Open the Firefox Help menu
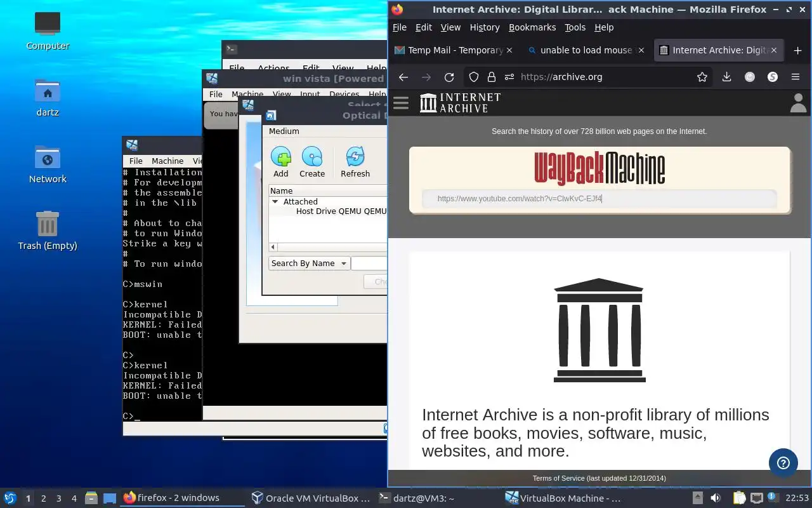The width and height of the screenshot is (812, 508). (604, 27)
